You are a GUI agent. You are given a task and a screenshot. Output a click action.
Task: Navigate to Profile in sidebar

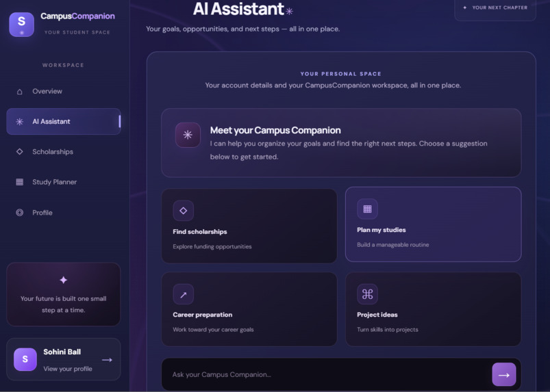(x=64, y=213)
